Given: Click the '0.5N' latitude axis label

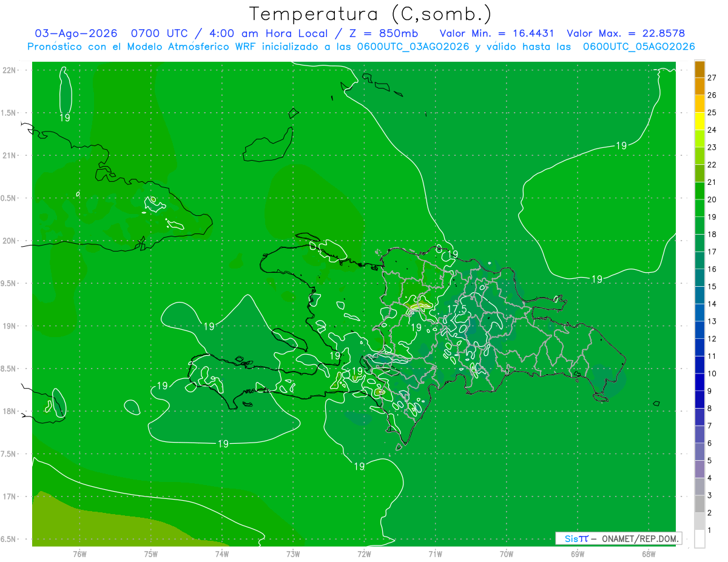Looking at the screenshot, I should [x=8, y=198].
